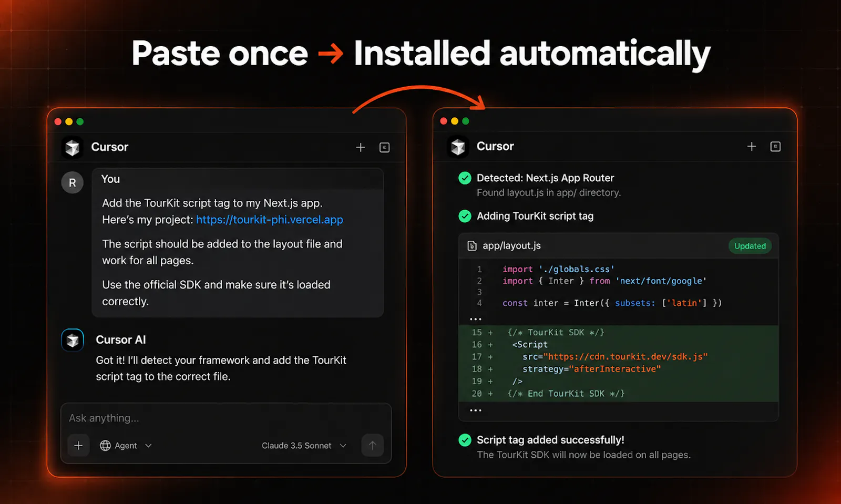This screenshot has width=841, height=504.
Task: Click the 'You' message header
Action: [110, 179]
